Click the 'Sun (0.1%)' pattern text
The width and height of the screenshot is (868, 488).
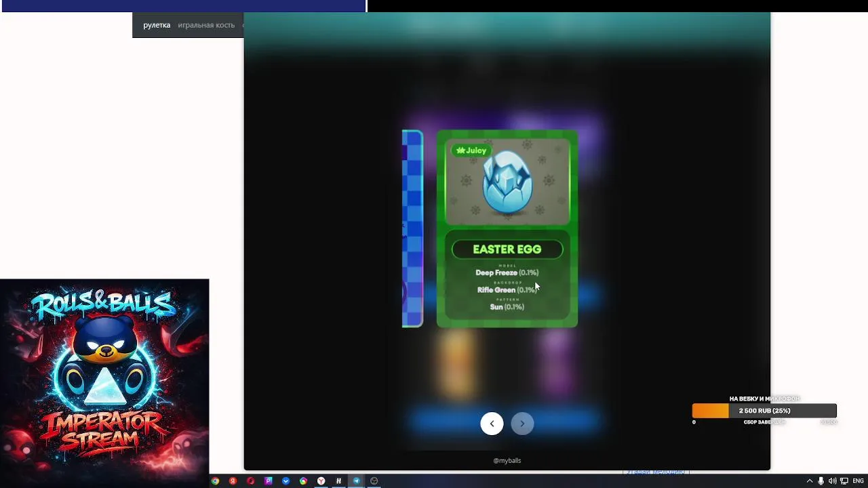507,307
